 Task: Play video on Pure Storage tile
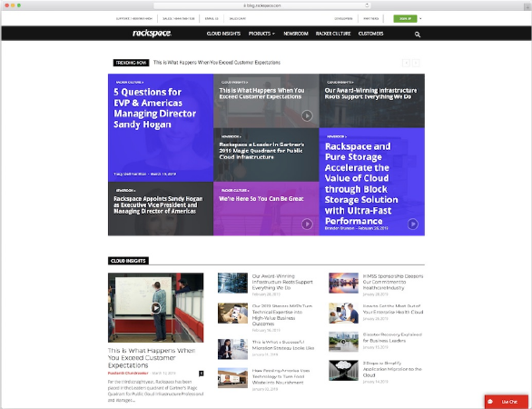pos(412,224)
